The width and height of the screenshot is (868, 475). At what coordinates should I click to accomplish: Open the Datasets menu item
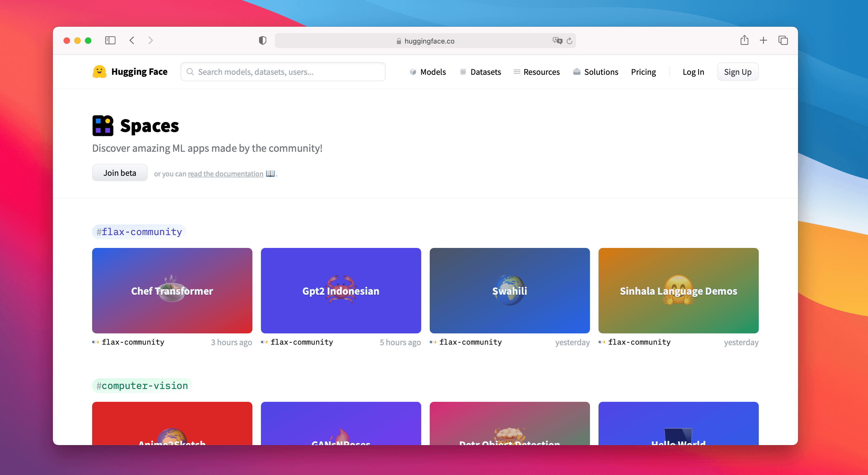[x=480, y=72]
